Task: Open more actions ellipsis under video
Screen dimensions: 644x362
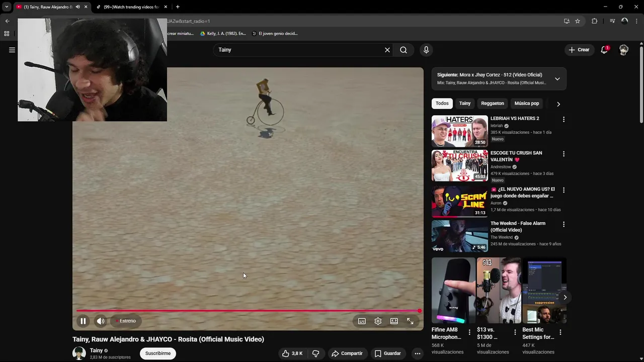Action: pos(417,353)
